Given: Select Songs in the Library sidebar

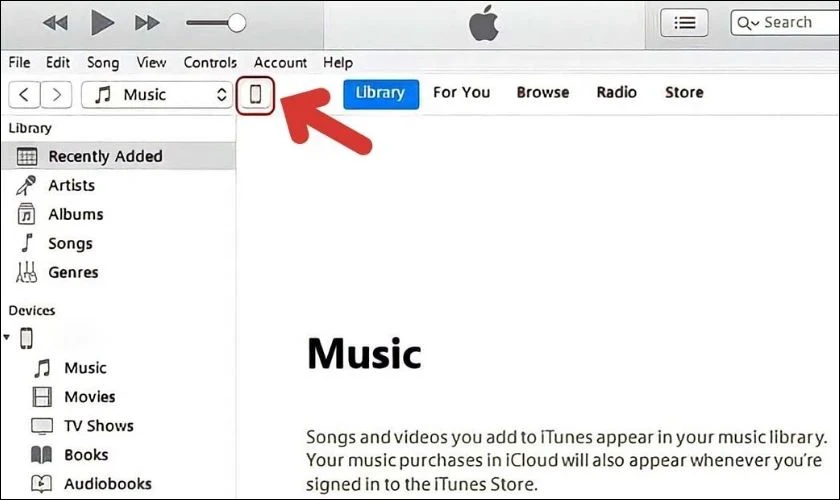Looking at the screenshot, I should tap(70, 243).
